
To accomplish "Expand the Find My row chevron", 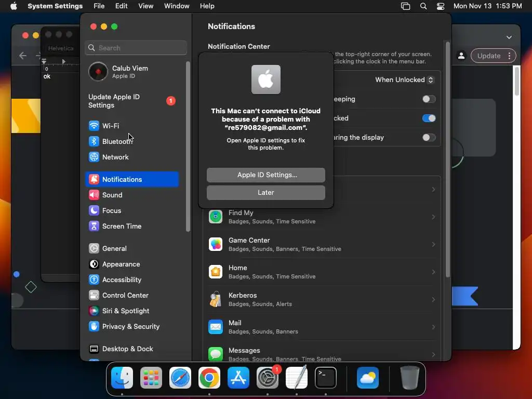I will (433, 217).
